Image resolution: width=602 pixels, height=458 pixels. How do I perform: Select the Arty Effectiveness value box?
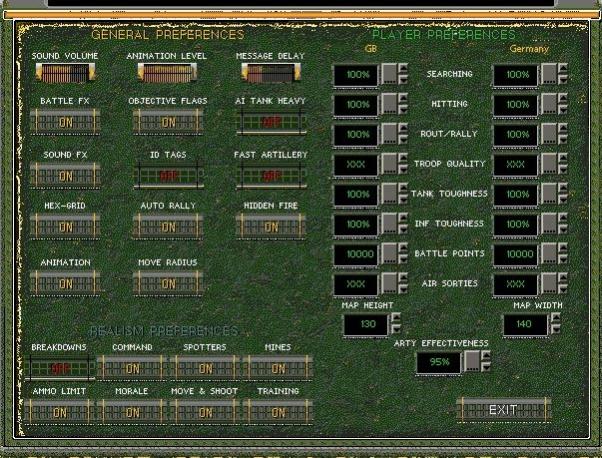(x=437, y=362)
